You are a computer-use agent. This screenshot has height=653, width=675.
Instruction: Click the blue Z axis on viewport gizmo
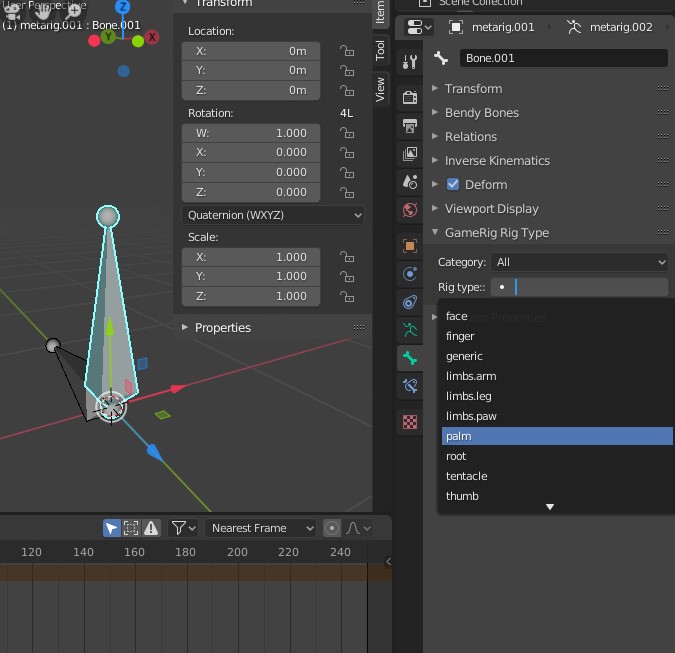pyautogui.click(x=123, y=6)
